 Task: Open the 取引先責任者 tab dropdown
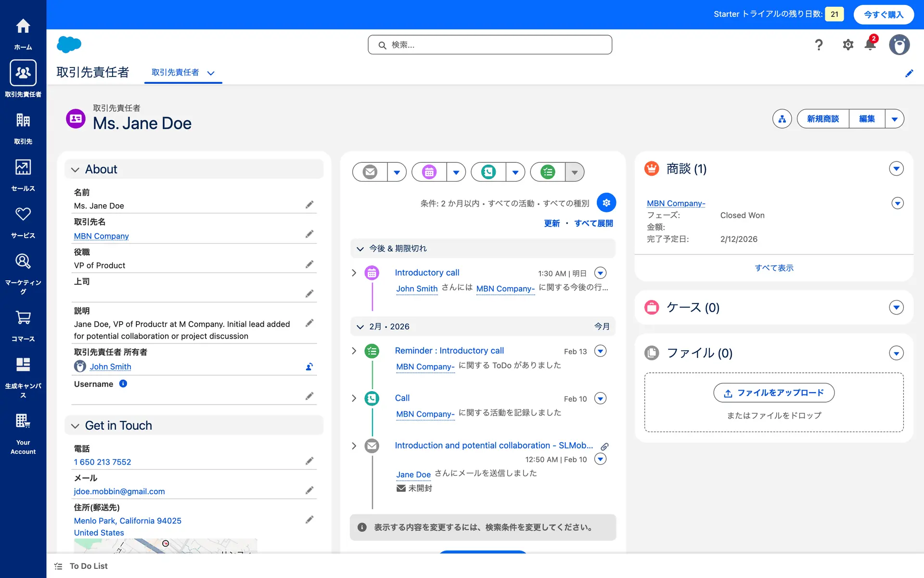[211, 73]
